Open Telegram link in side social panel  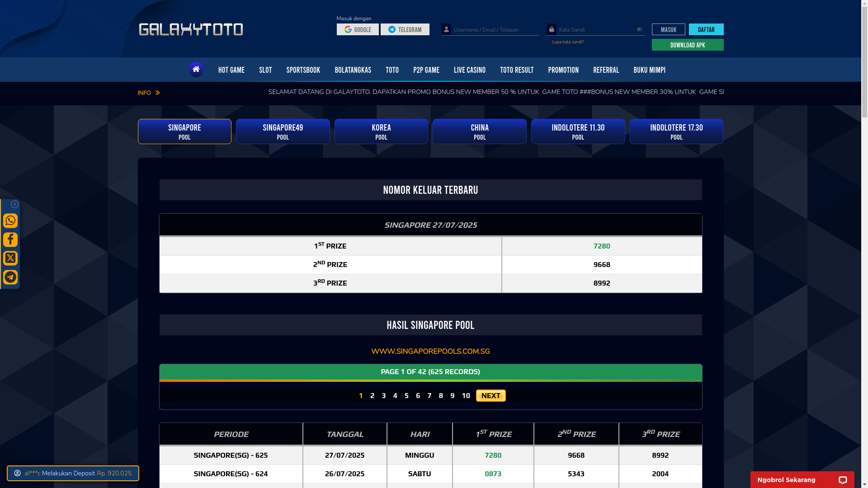pyautogui.click(x=10, y=277)
